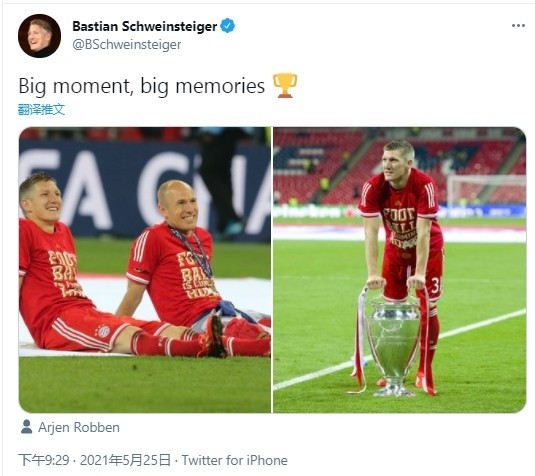Screen dimensions: 535x476
Task: Click the 下午9:29 timestamp
Action: [x=44, y=460]
